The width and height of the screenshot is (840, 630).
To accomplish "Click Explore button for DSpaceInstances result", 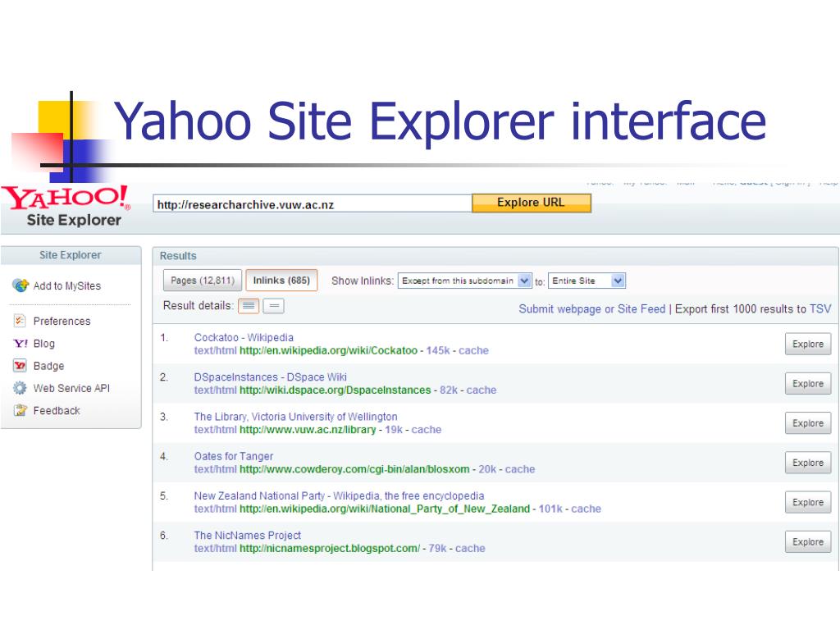I will click(808, 384).
